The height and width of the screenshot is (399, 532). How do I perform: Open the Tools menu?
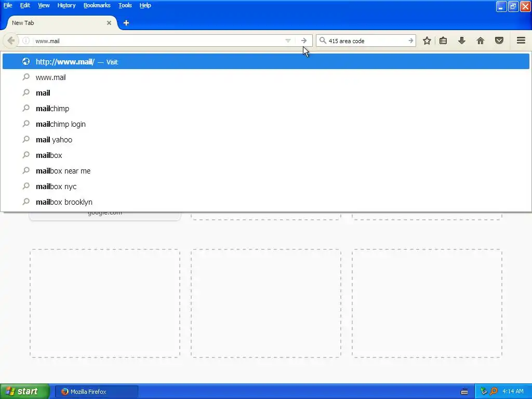click(125, 5)
